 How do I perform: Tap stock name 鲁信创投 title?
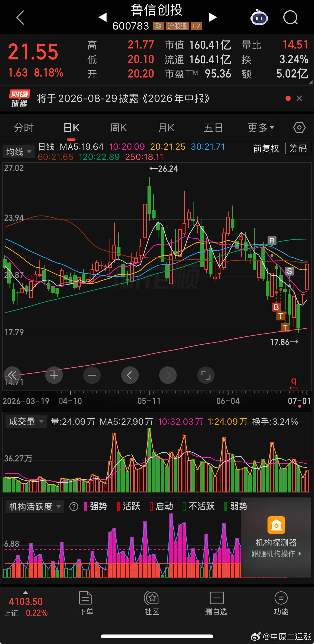157,10
